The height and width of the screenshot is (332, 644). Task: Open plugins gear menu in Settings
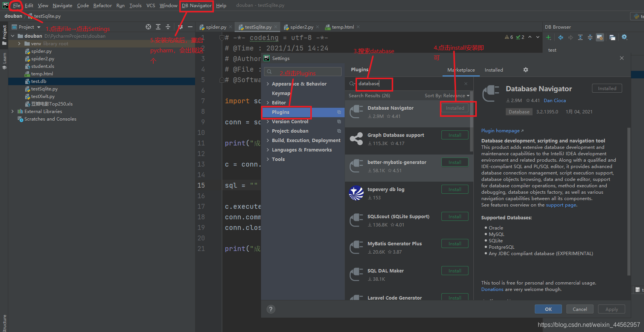(526, 70)
